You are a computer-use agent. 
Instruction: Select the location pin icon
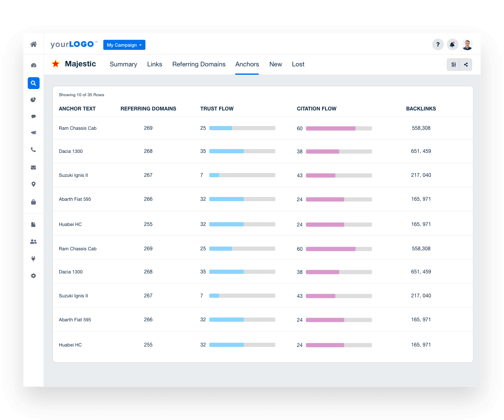pos(34,184)
